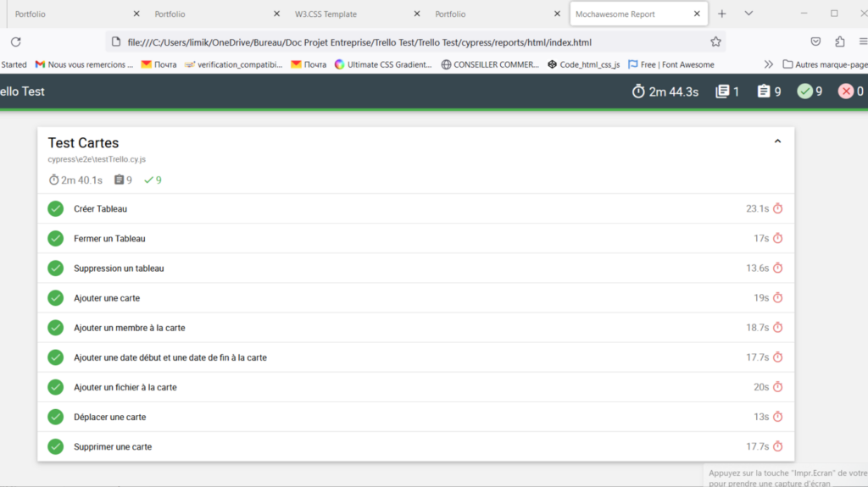Click the total tests clipboard icon in header
The width and height of the screenshot is (868, 487).
click(x=763, y=91)
